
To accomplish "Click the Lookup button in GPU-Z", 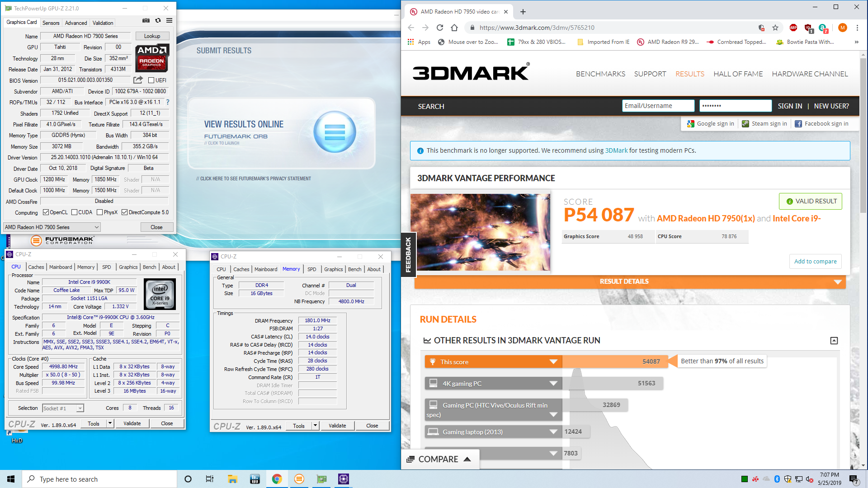I will pos(152,36).
